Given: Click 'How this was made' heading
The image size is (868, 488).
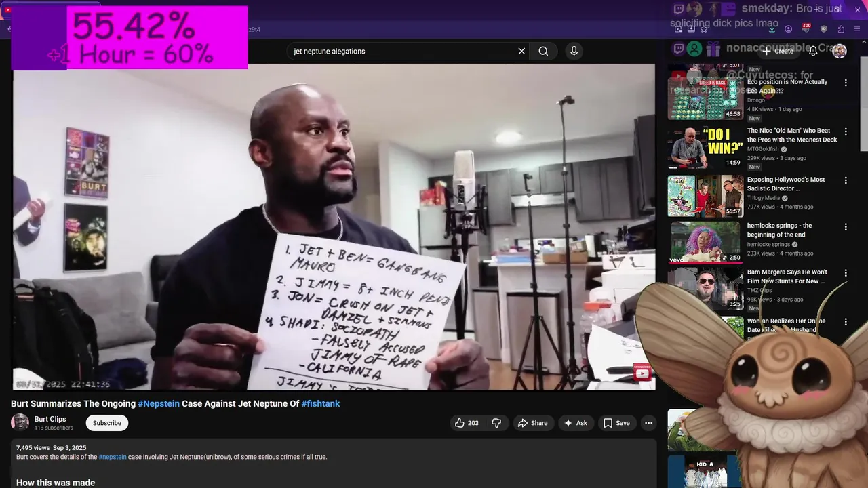Looking at the screenshot, I should coord(56,483).
